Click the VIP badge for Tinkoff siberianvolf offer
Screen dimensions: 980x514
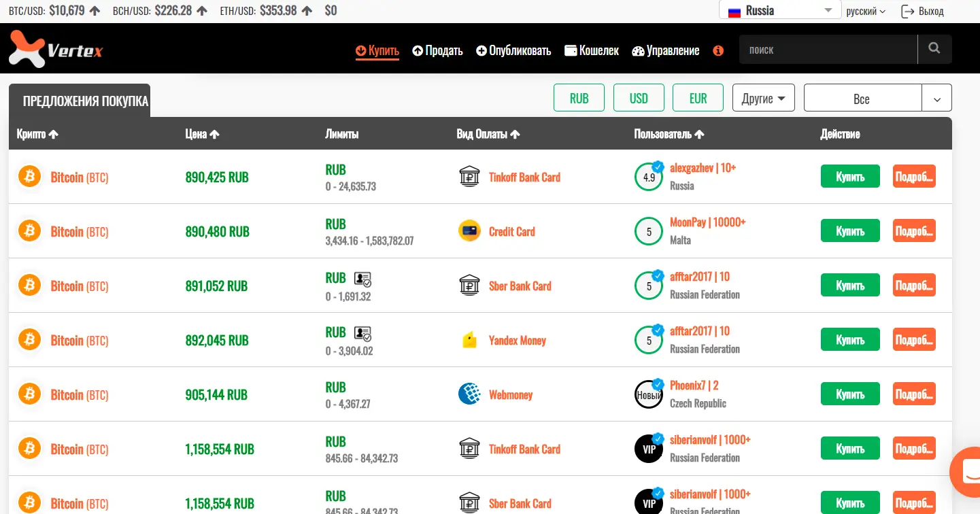click(649, 449)
